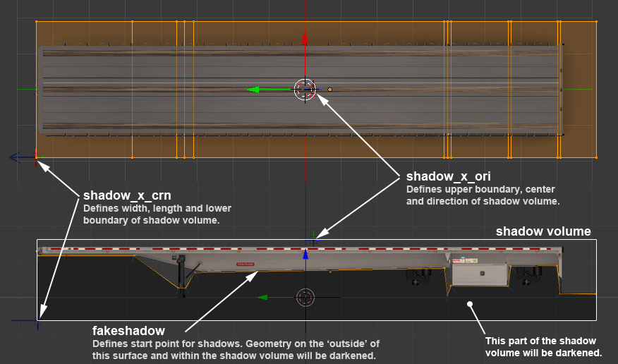Click the green axis arrow in side view

263,298
